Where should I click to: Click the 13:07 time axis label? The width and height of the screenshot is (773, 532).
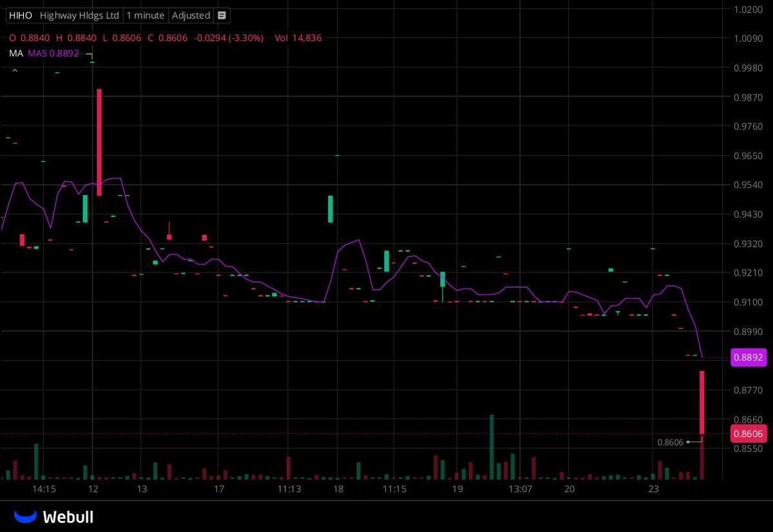(x=520, y=489)
